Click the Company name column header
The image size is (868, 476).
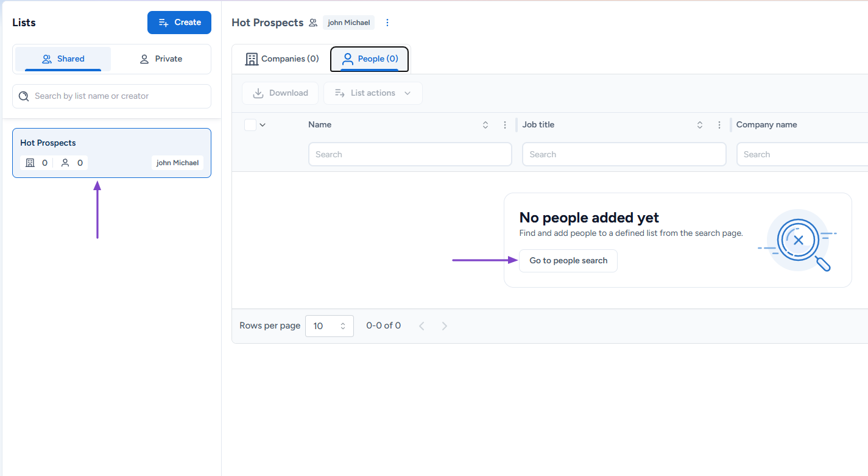click(x=767, y=125)
